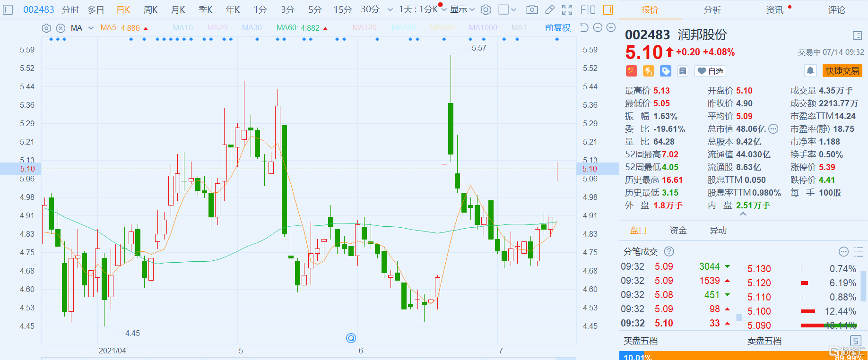Open chart settings gear in top toolbar
This screenshot has width=868, height=360.
(486, 9)
